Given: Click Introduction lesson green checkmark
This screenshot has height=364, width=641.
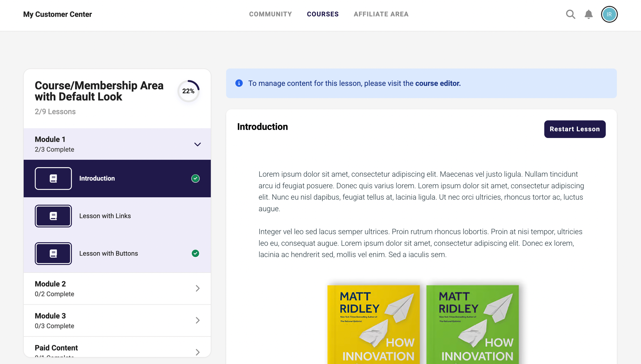Looking at the screenshot, I should tap(196, 178).
